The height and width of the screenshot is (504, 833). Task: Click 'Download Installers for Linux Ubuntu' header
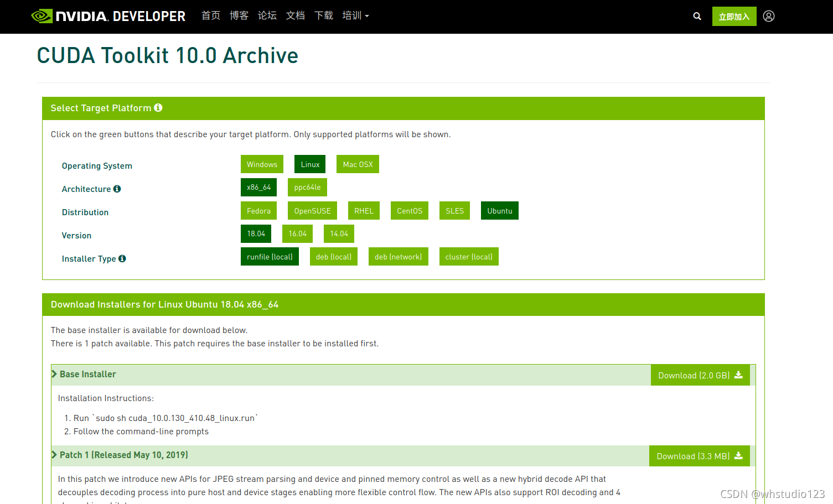pos(164,305)
